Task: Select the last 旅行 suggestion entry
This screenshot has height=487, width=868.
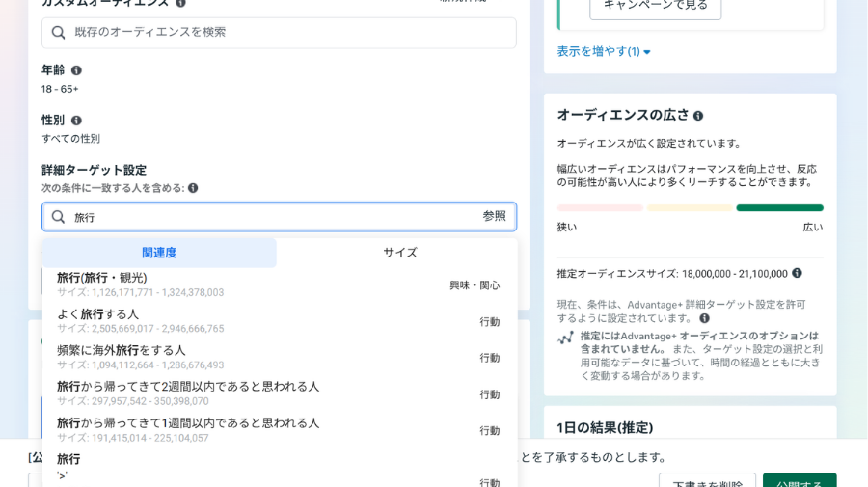Action: click(x=280, y=470)
